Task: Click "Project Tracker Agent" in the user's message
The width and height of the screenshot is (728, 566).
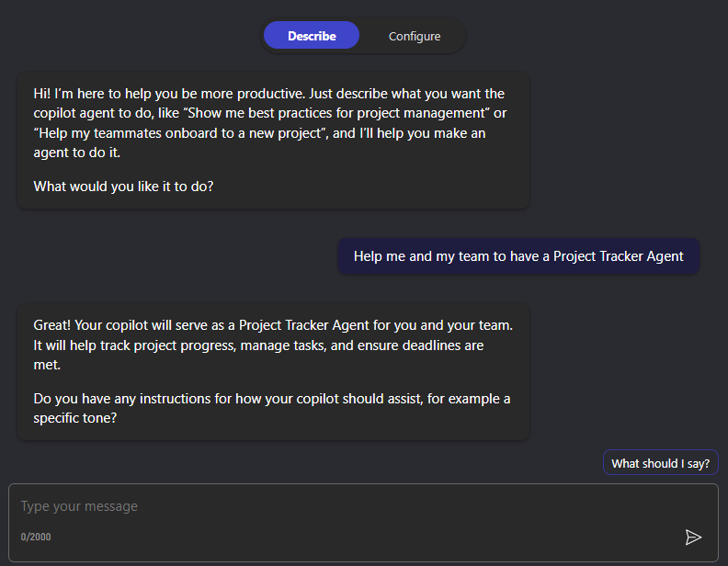Action: [618, 256]
